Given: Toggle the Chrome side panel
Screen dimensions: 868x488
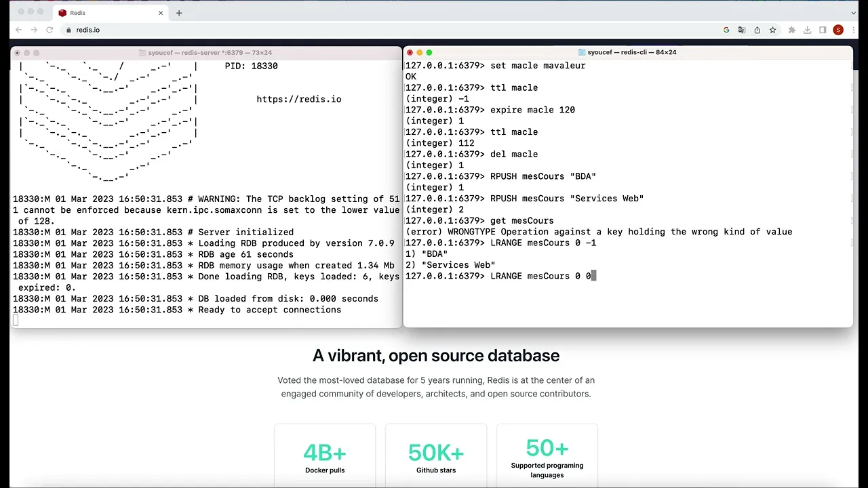Looking at the screenshot, I should pyautogui.click(x=823, y=30).
